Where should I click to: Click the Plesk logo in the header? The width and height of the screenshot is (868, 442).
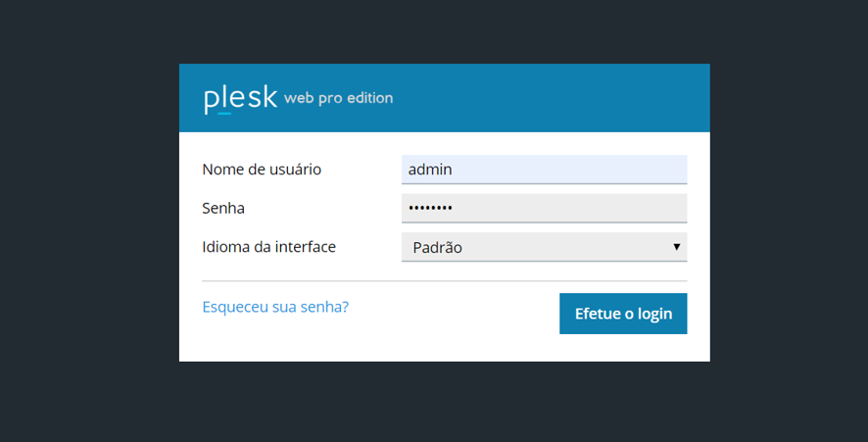coord(240,99)
